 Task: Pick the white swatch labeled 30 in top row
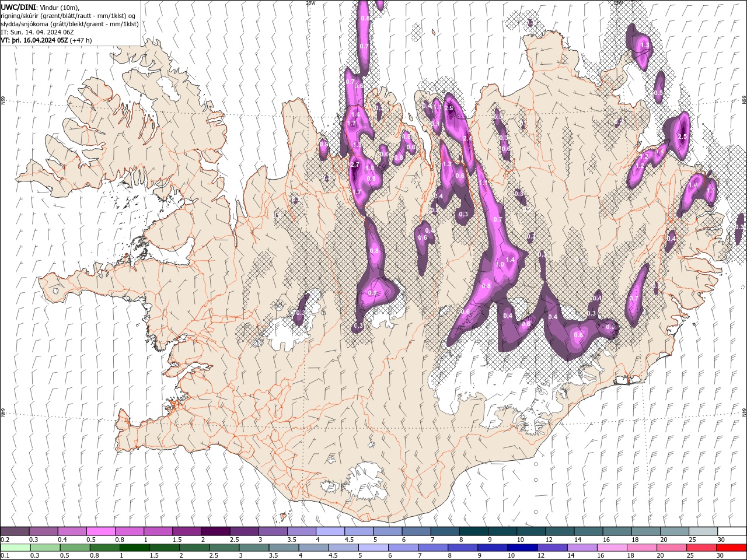(732, 531)
